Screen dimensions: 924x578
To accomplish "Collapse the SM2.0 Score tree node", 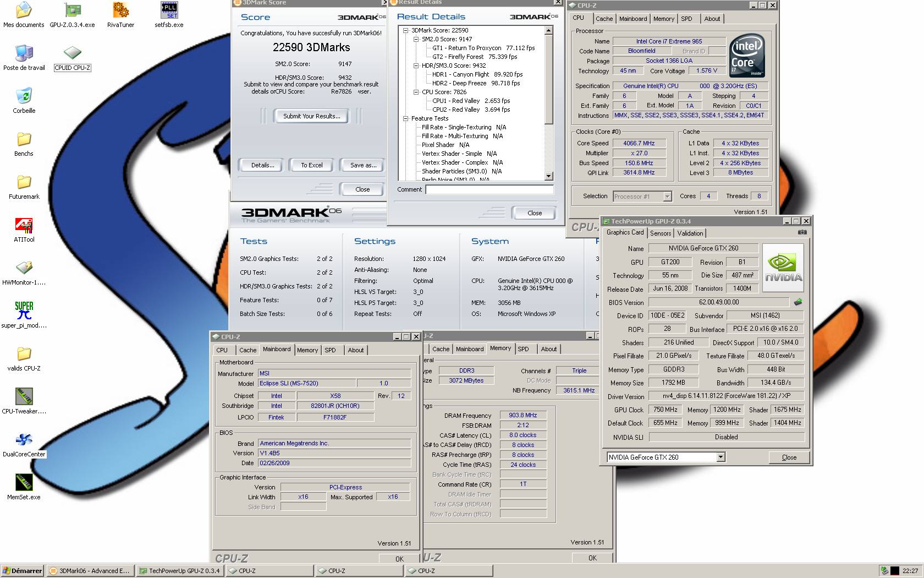I will click(416, 39).
